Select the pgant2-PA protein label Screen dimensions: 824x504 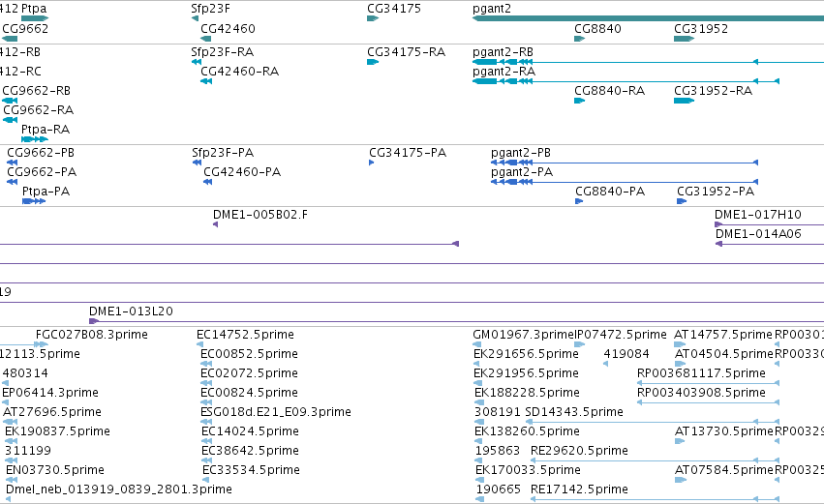[x=522, y=172]
